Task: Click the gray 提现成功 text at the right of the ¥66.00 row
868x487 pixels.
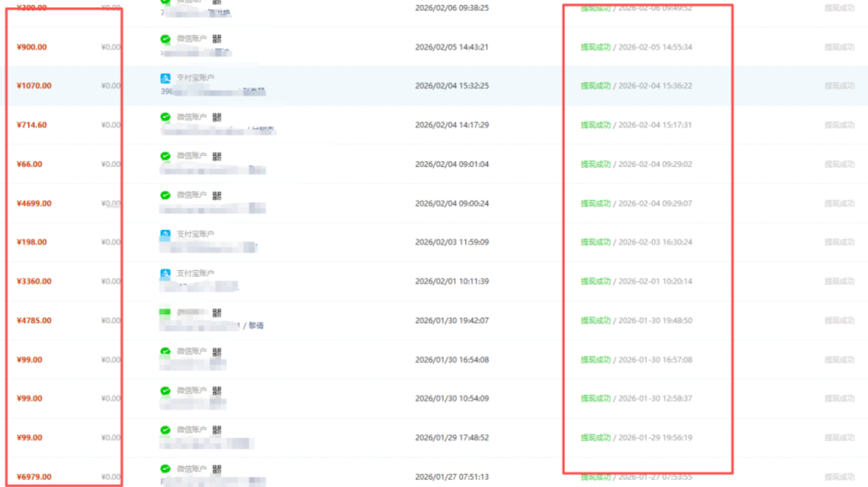Action: tap(839, 165)
